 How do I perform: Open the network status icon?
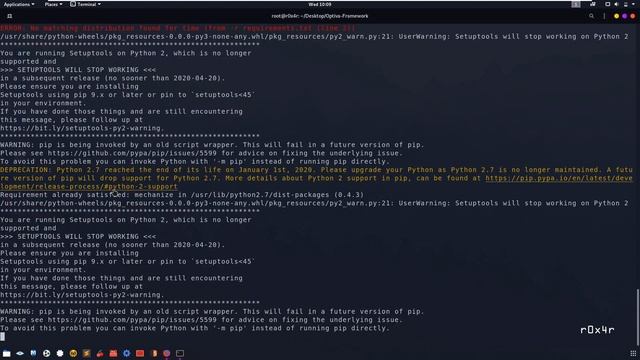(593, 4)
